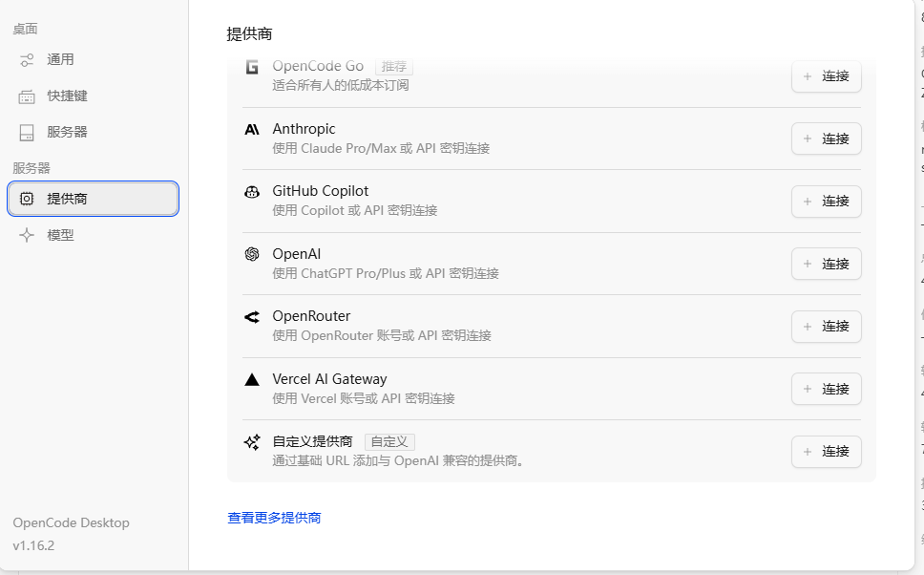Image resolution: width=924 pixels, height=575 pixels.
Task: Connect the Vercel AI Gateway provider
Action: click(x=827, y=389)
